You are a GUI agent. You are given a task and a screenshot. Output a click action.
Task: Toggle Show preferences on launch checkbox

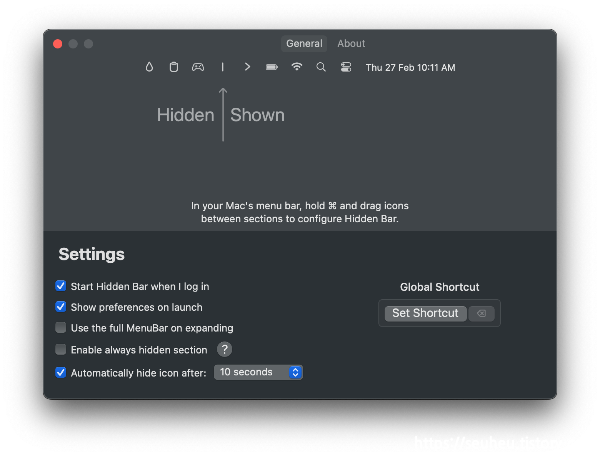pos(60,307)
